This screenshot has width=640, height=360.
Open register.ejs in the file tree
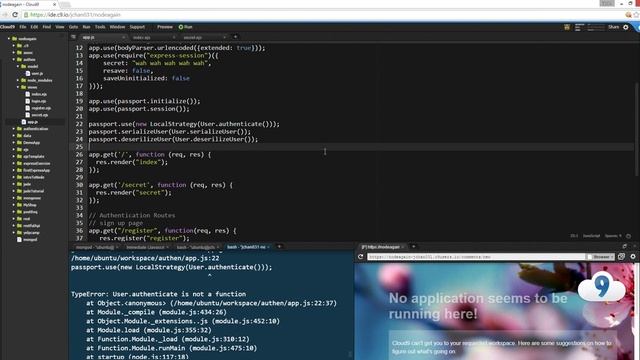coord(41,108)
